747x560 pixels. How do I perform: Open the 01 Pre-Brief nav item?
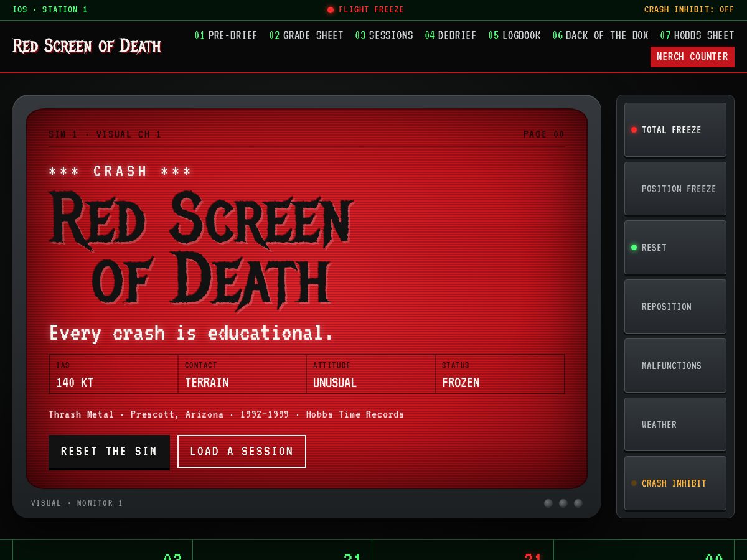pos(226,35)
